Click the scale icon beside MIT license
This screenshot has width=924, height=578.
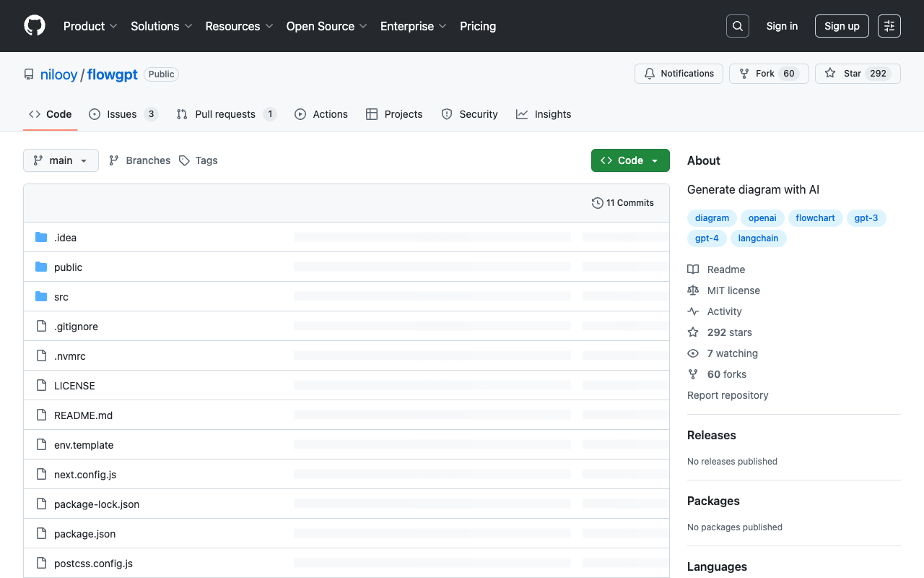point(693,290)
